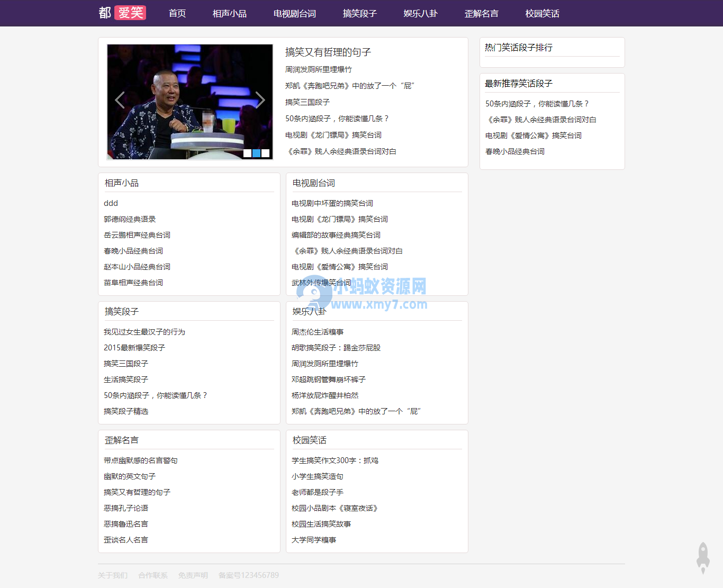Open 武林外传爆笑台词
Viewport: 723px width, 588px height.
click(x=321, y=283)
